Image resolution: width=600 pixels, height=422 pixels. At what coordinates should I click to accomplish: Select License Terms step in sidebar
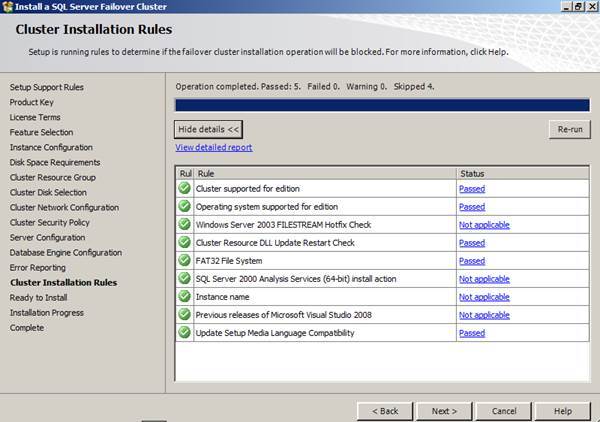point(35,117)
